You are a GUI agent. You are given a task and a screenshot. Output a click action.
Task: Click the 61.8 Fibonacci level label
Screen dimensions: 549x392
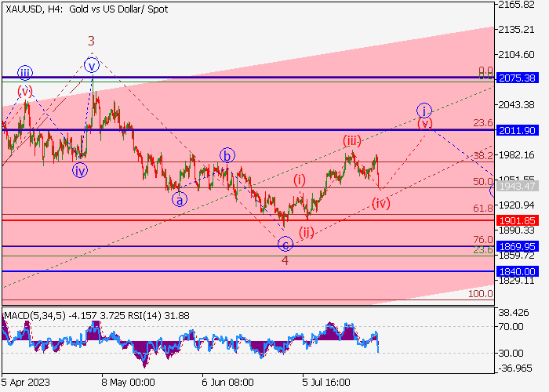(483, 208)
